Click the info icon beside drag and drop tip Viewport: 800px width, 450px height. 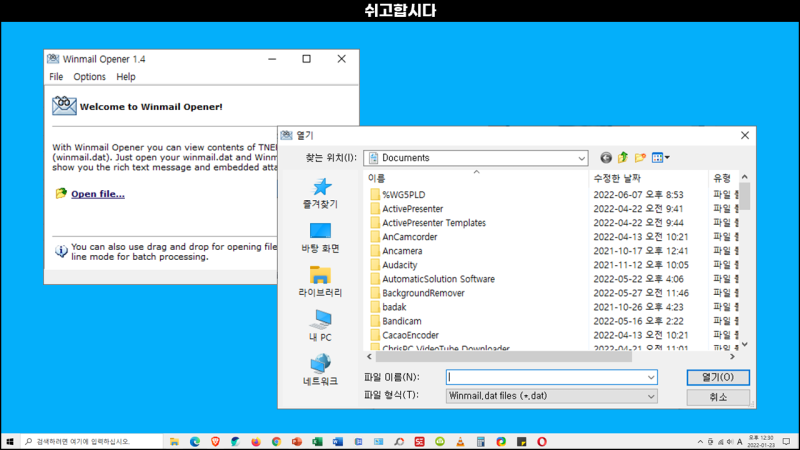pyautogui.click(x=61, y=251)
